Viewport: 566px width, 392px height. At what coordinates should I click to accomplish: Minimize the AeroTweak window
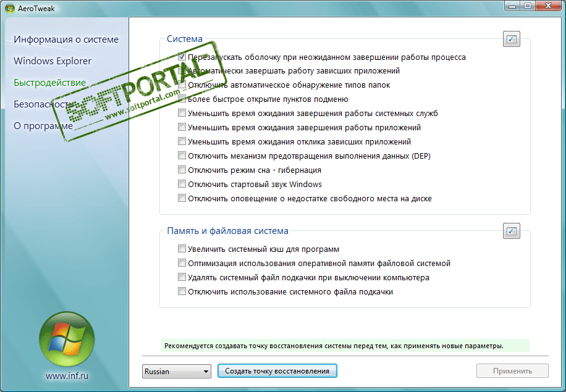[x=512, y=6]
